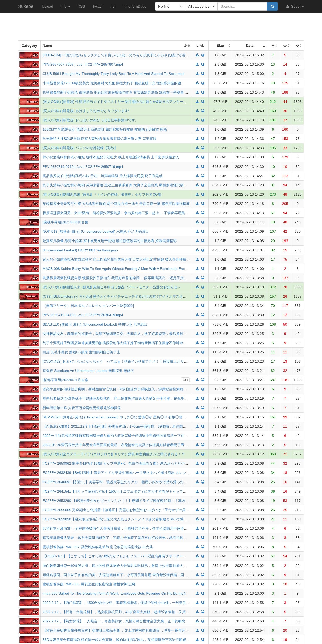Sort by seeders up-arrow column
Viewport: 322px width, 644px height.
pyautogui.click(x=273, y=46)
